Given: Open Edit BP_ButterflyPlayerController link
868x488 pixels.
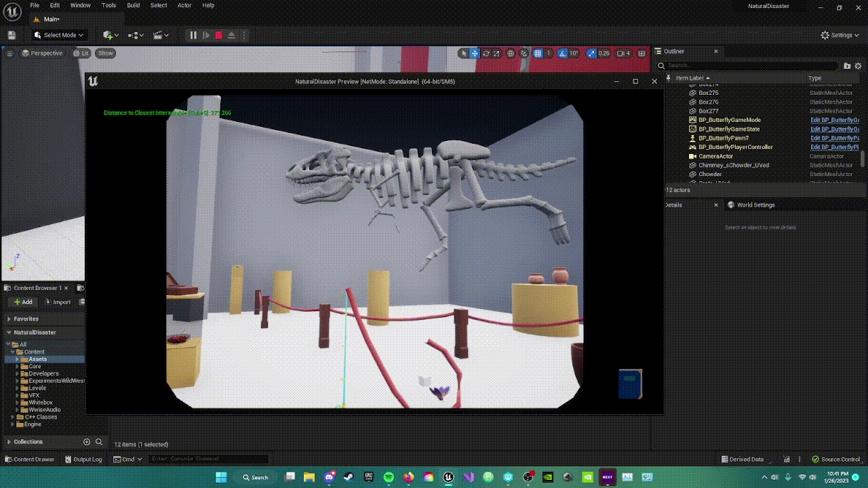Looking at the screenshot, I should (x=835, y=147).
